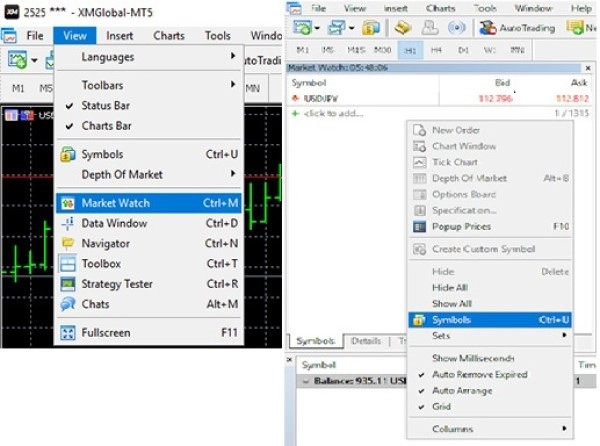This screenshot has width=600, height=446.
Task: Enable Show Milliseconds option
Action: 490,358
